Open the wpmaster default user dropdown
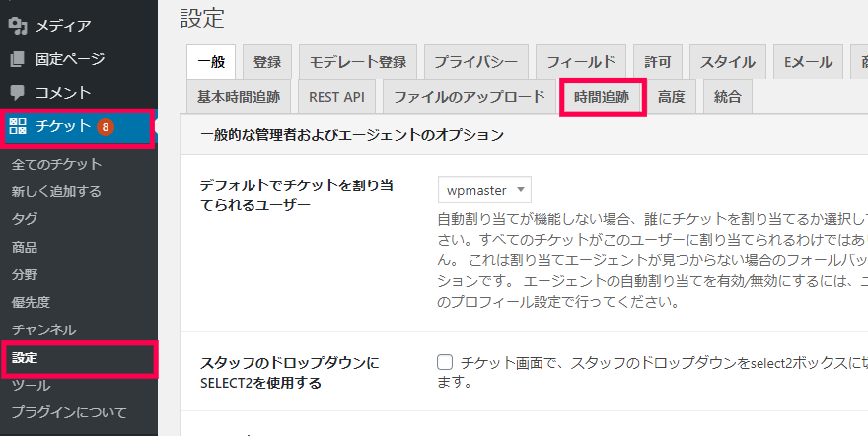Image resolution: width=868 pixels, height=436 pixels. pyautogui.click(x=484, y=188)
